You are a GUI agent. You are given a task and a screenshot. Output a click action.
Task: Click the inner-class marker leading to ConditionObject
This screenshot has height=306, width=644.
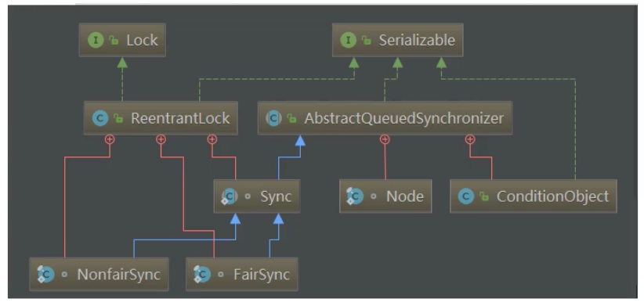[470, 139]
